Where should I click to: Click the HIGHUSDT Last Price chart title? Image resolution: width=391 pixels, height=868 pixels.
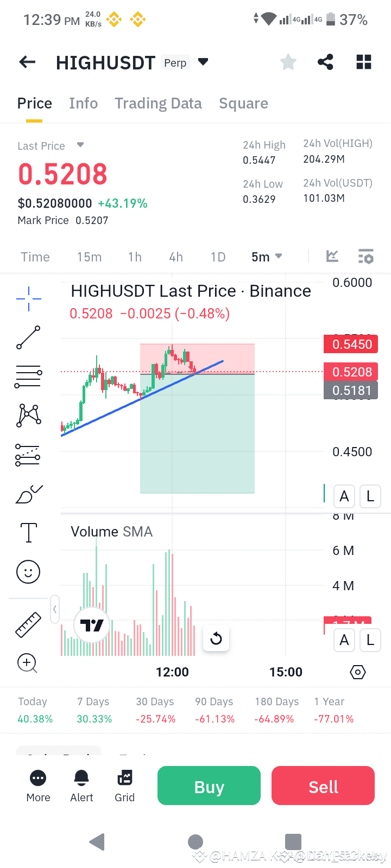191,291
